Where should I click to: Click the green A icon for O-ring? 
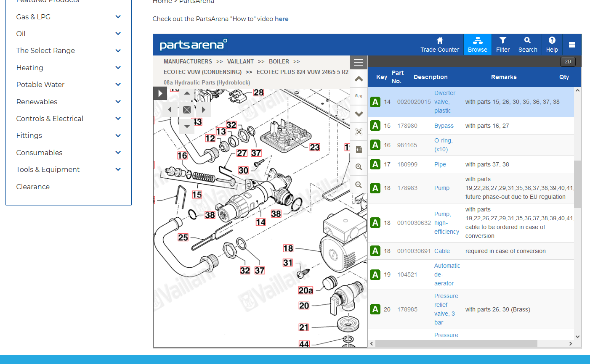click(x=375, y=145)
